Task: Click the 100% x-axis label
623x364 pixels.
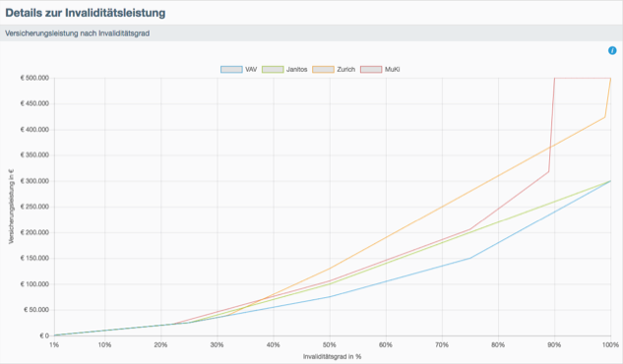Action: click(x=610, y=345)
